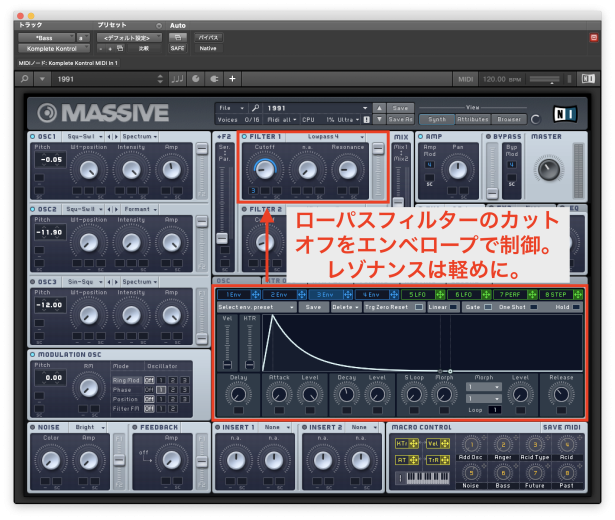The height and width of the screenshot is (520, 615).
Task: Enable the Gate checkbox in envelope
Action: pyautogui.click(x=488, y=307)
